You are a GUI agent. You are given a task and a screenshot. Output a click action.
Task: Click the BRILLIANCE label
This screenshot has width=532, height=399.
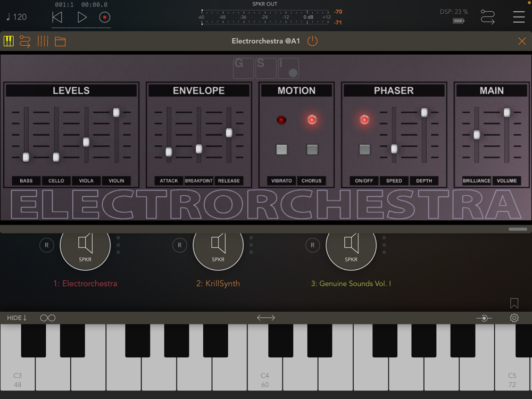(477, 180)
